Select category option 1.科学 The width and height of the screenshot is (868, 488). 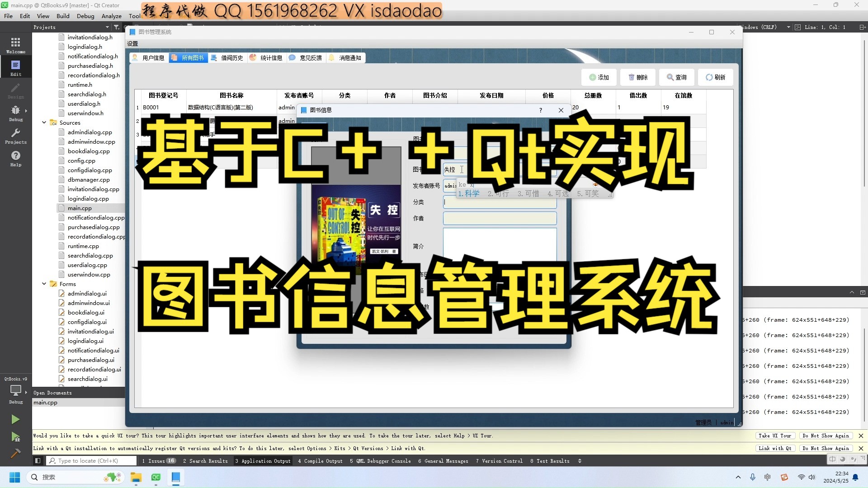(468, 193)
